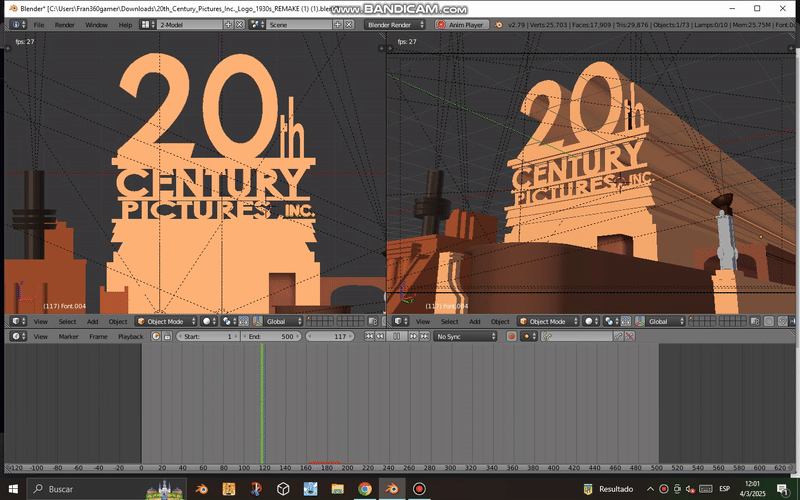
Task: Open timeline Playback menu
Action: click(131, 336)
